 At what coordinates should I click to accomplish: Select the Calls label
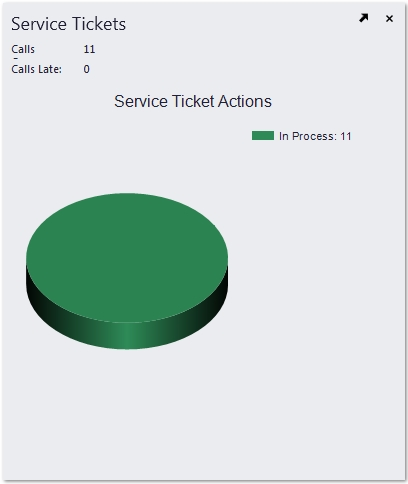coord(23,49)
